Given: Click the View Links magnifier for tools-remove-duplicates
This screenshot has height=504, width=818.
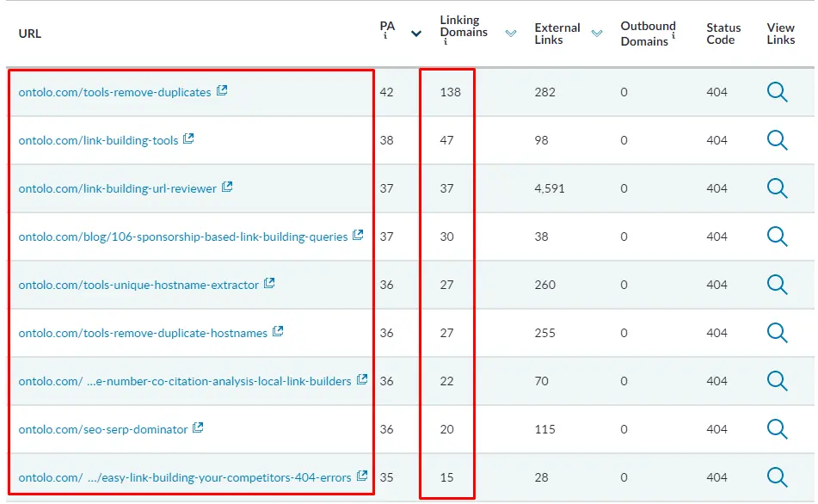Looking at the screenshot, I should [x=778, y=92].
